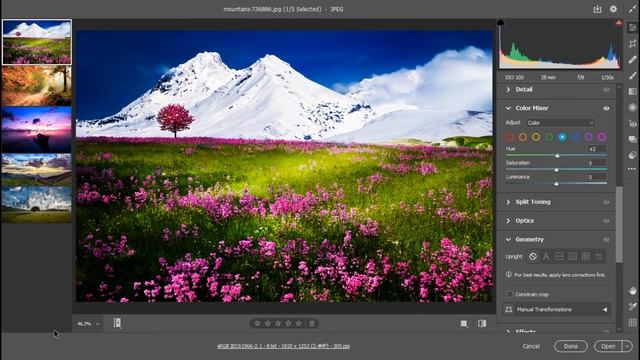Turn off Upright with the disabled icon
The width and height of the screenshot is (640, 360).
click(533, 256)
